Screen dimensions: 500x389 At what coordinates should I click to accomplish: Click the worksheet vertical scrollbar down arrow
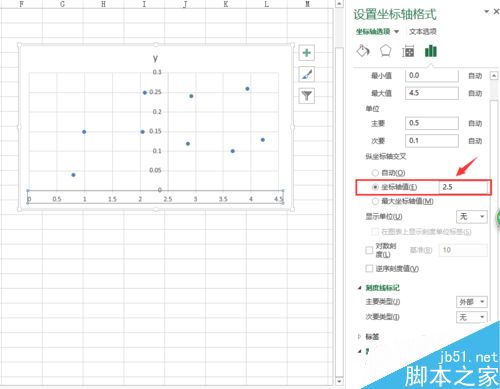339,381
